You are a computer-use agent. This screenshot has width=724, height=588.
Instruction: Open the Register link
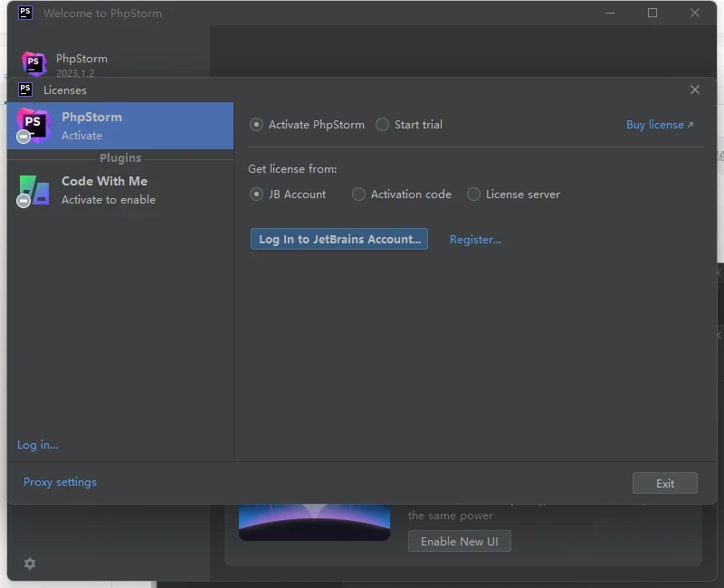[x=475, y=240]
